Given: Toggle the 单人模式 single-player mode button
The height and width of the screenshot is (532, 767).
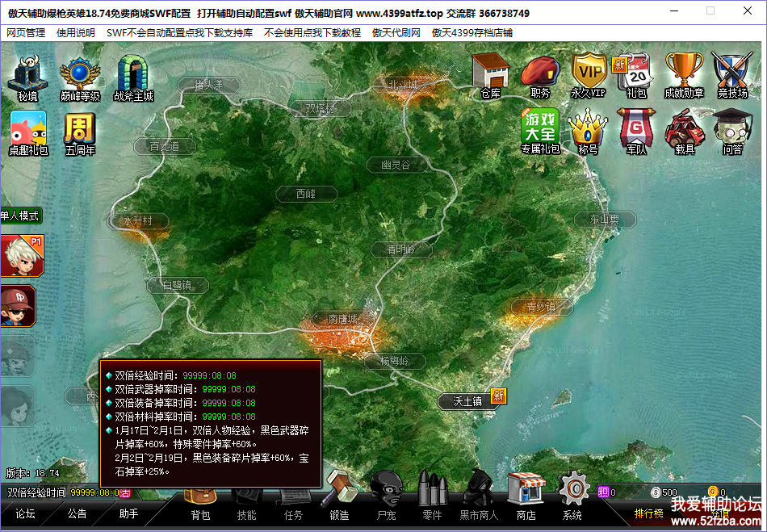Looking at the screenshot, I should (20, 216).
